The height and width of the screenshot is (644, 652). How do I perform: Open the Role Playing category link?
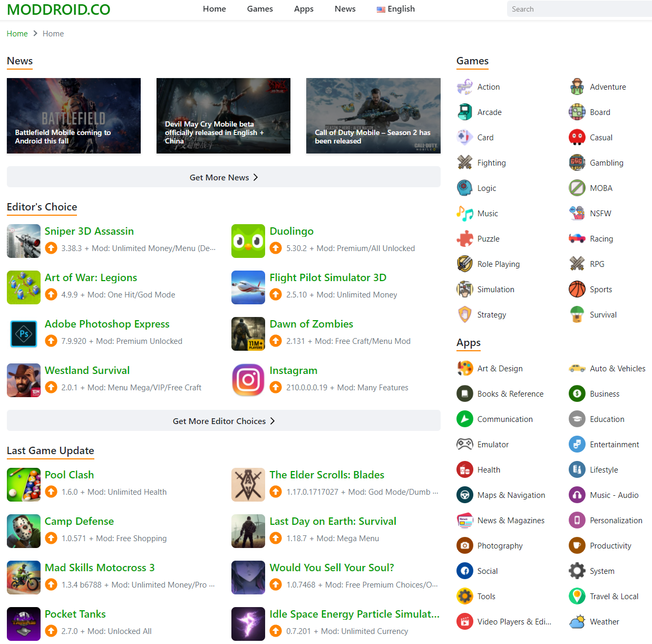(499, 264)
